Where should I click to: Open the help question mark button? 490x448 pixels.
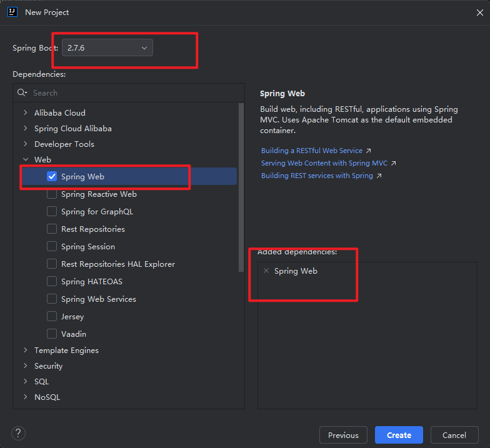click(x=19, y=434)
